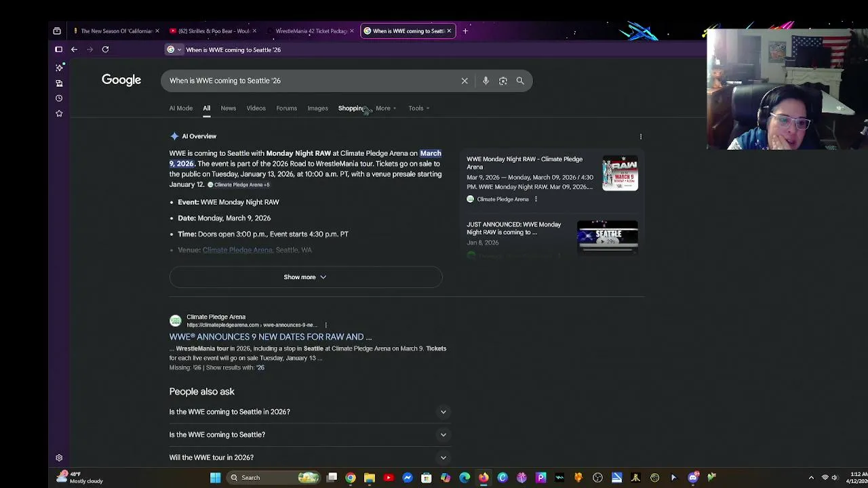The height and width of the screenshot is (488, 868).
Task: Expand 'Is the WWE coming to Seattle in 2026?'
Action: pyautogui.click(x=310, y=412)
